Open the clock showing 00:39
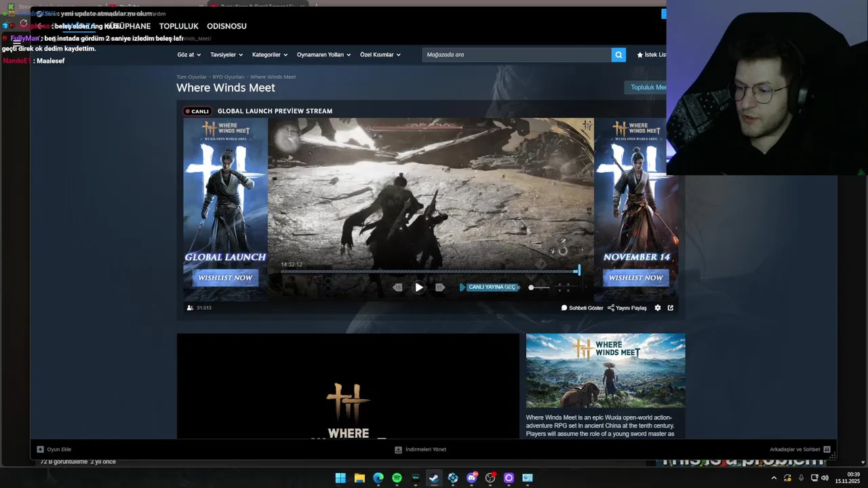 (x=848, y=478)
